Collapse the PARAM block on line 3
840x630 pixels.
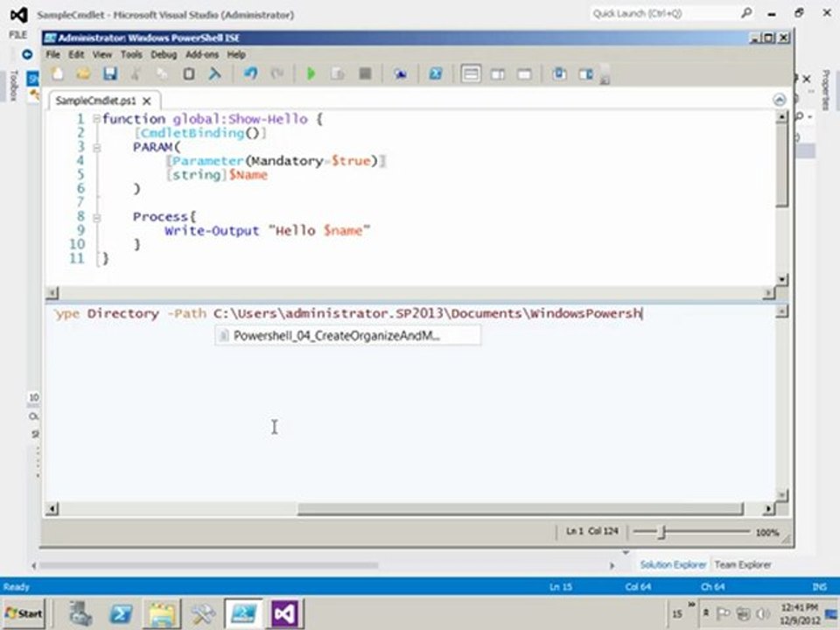(x=96, y=147)
